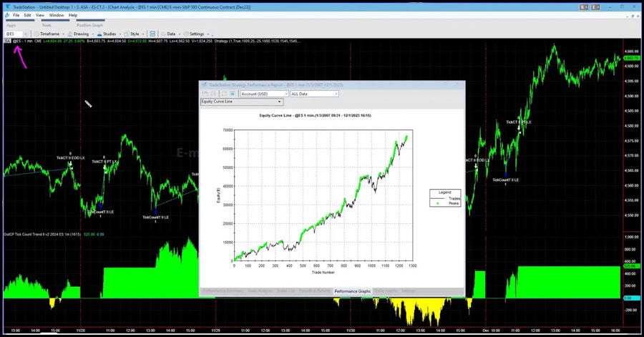Screen dimensions: 644x337
Task: Switch to the Periodical Returns tab
Action: [x=315, y=291]
